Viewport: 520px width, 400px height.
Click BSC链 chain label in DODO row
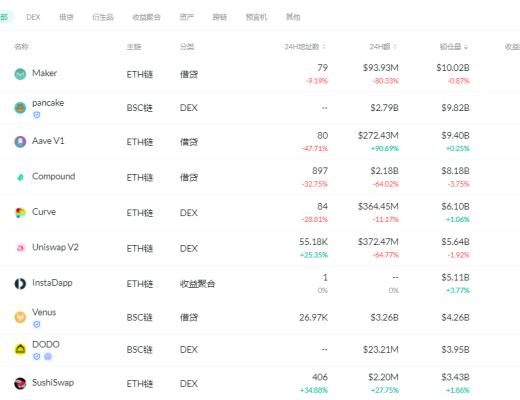pos(139,350)
